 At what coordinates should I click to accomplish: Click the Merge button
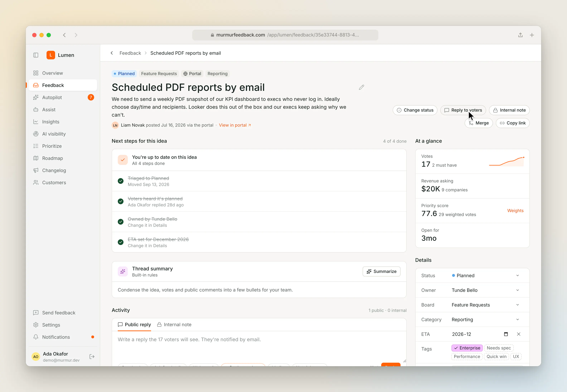[479, 123]
